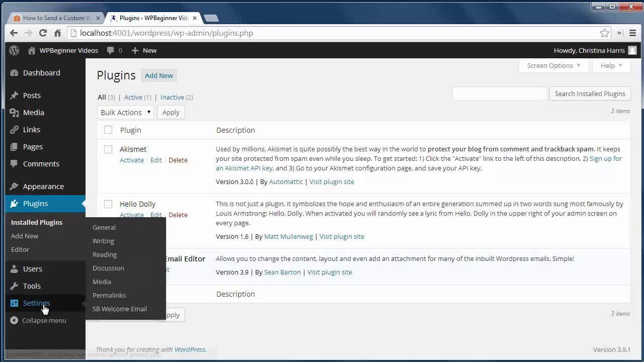The image size is (644, 362).
Task: Open the Automattic author link
Action: pyautogui.click(x=286, y=182)
